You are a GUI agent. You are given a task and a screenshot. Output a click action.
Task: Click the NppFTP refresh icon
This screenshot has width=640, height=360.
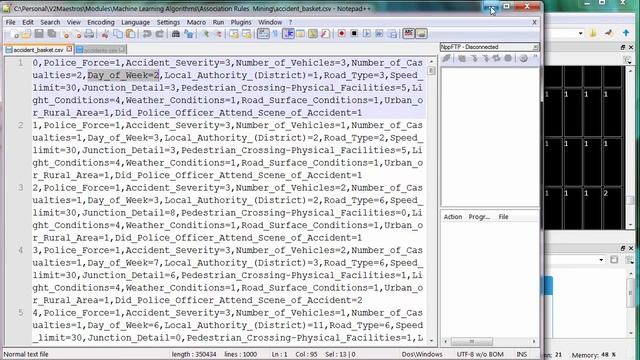[x=497, y=58]
